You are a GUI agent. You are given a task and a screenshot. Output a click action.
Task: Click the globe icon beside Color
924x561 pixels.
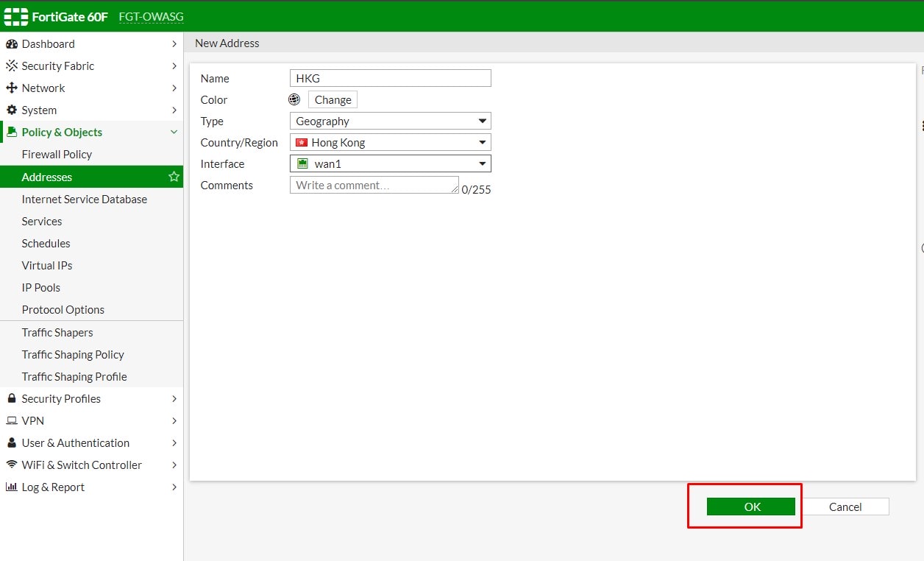(x=294, y=99)
